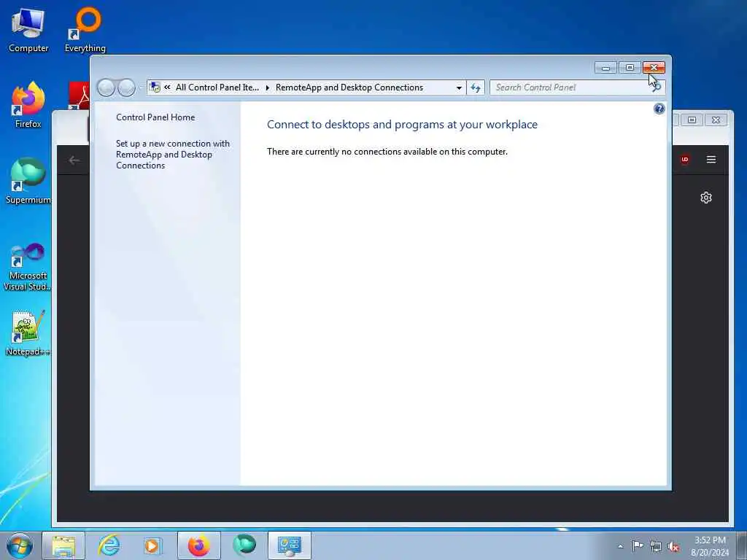Open the Windows Start orb
Screen dimensions: 747x560
(20, 545)
